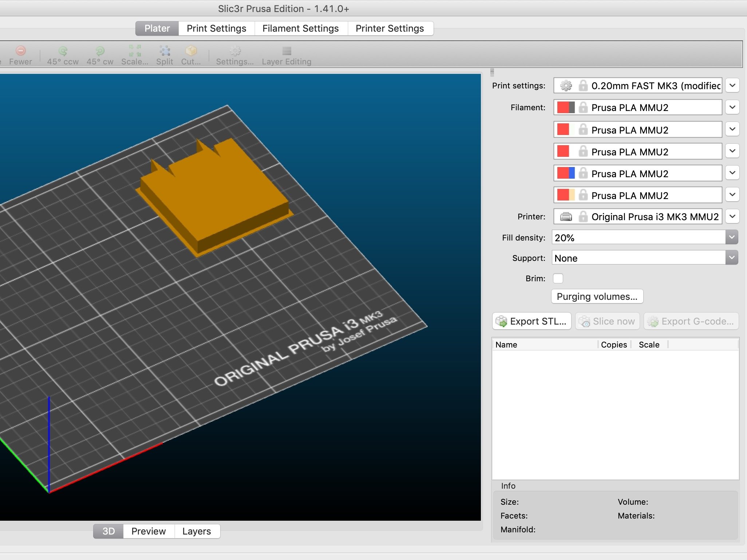Screen dimensions: 747x560
Task: Expand the first Filament preset dropdown
Action: pos(732,107)
